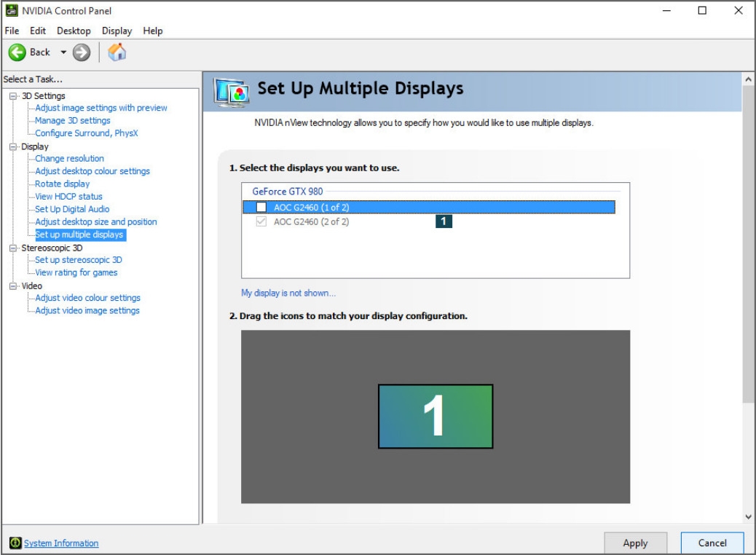Screen dimensions: 756x555
Task: Open the Display menu
Action: pos(117,31)
